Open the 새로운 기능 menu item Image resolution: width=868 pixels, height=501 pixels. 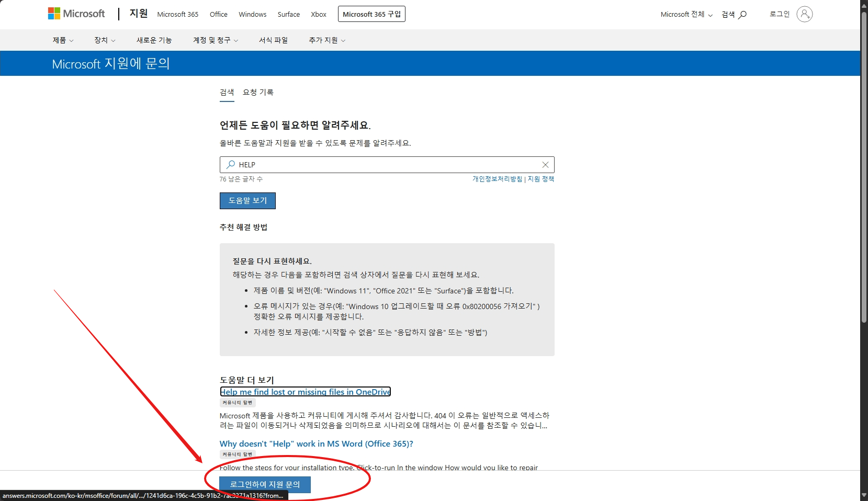(154, 40)
